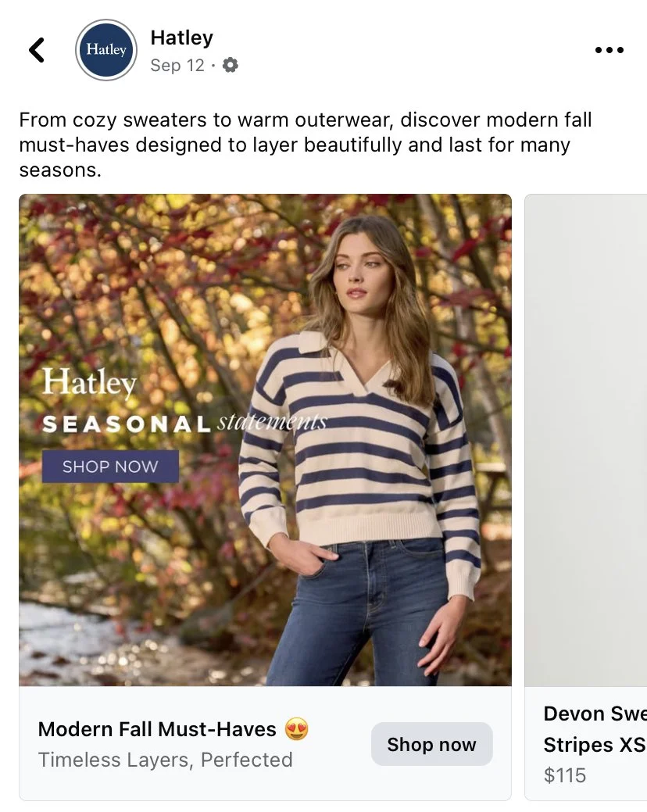The width and height of the screenshot is (647, 812).
Task: Select the Modern Fall Must-Haves headline
Action: (157, 729)
